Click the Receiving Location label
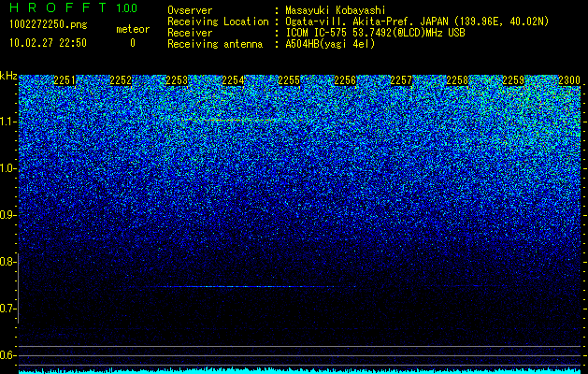This screenshot has height=374, width=588. click(x=218, y=22)
